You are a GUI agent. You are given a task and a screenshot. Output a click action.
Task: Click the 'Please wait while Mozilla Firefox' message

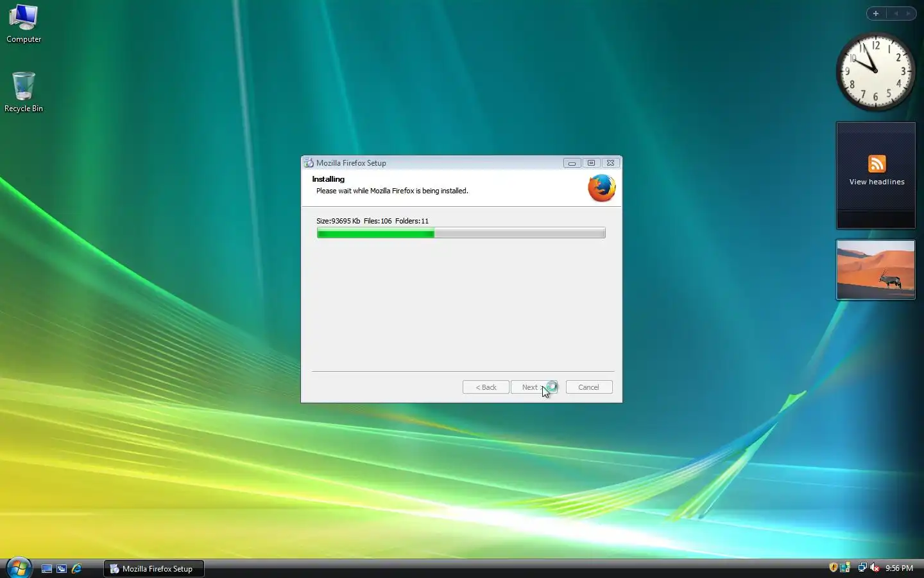coord(392,191)
